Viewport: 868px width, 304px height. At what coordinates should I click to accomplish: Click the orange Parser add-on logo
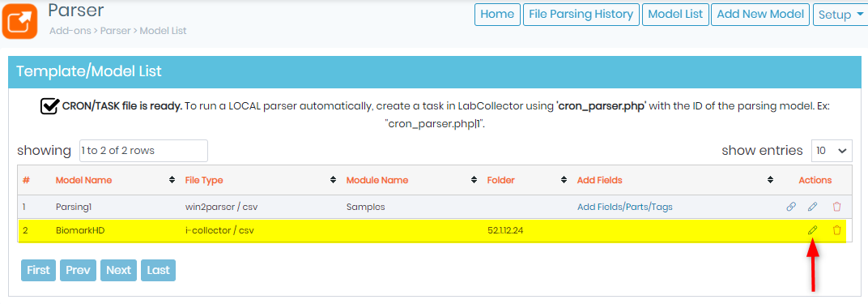tap(19, 20)
